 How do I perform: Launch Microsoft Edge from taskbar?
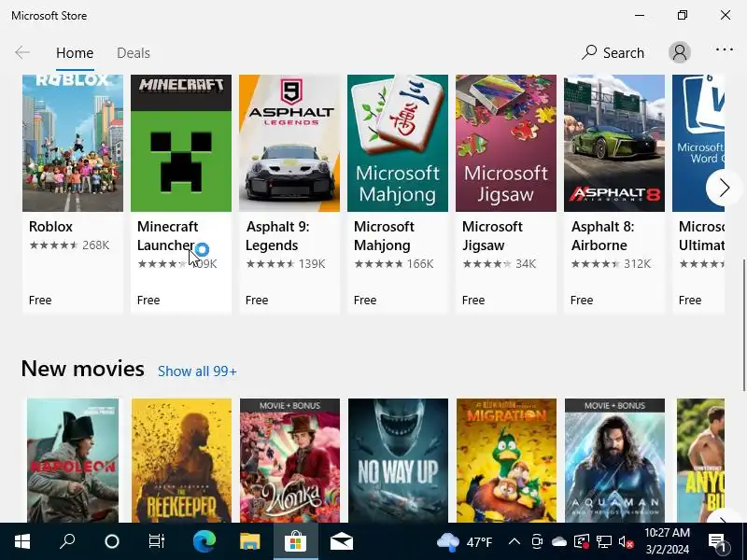click(204, 541)
